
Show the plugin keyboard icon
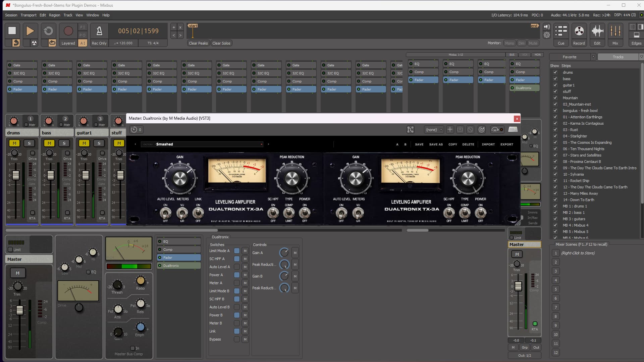[x=513, y=129]
